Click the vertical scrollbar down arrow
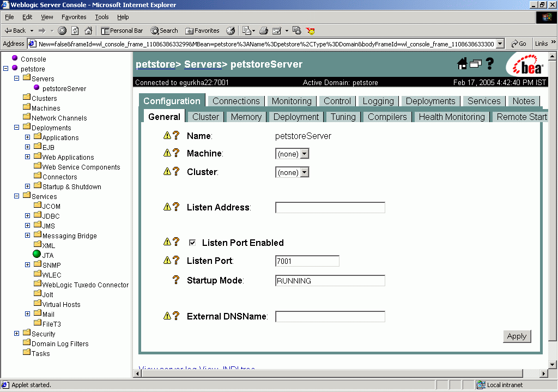 [552, 365]
